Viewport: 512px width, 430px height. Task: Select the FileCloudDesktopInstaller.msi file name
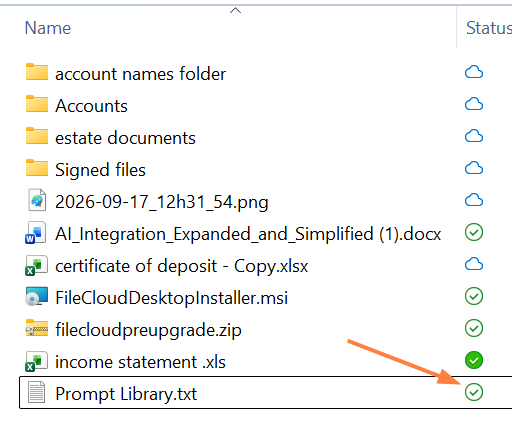click(171, 298)
